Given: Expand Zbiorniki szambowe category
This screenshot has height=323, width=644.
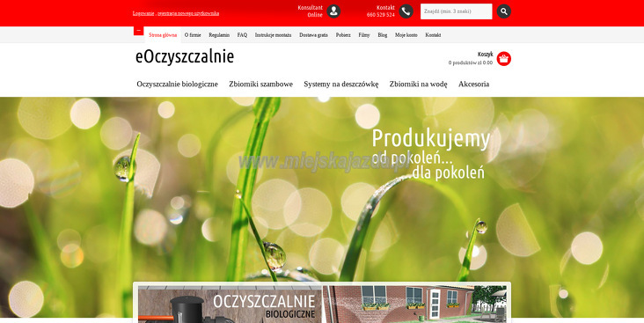Looking at the screenshot, I should pyautogui.click(x=260, y=84).
